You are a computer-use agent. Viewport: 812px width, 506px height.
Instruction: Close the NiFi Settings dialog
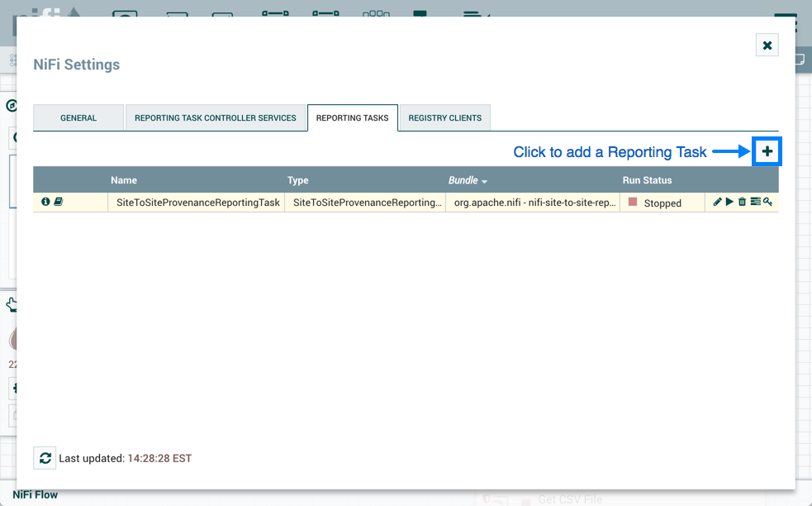767,45
